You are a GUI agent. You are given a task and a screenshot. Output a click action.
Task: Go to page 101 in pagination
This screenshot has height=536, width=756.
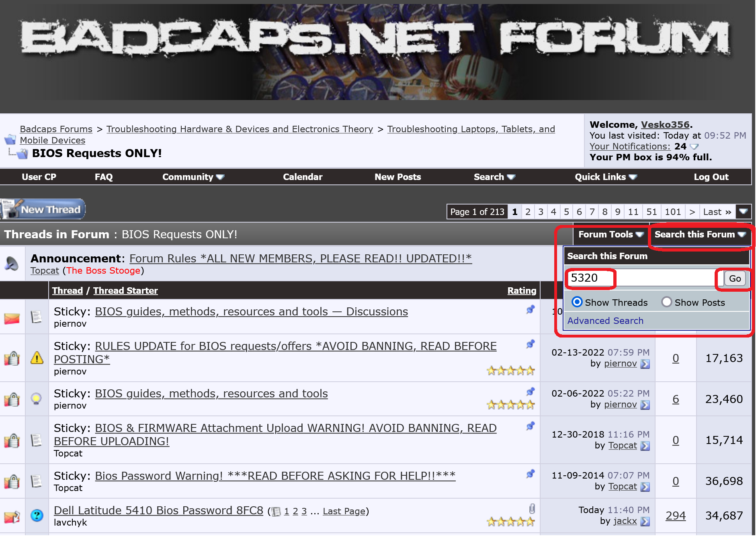(x=673, y=212)
